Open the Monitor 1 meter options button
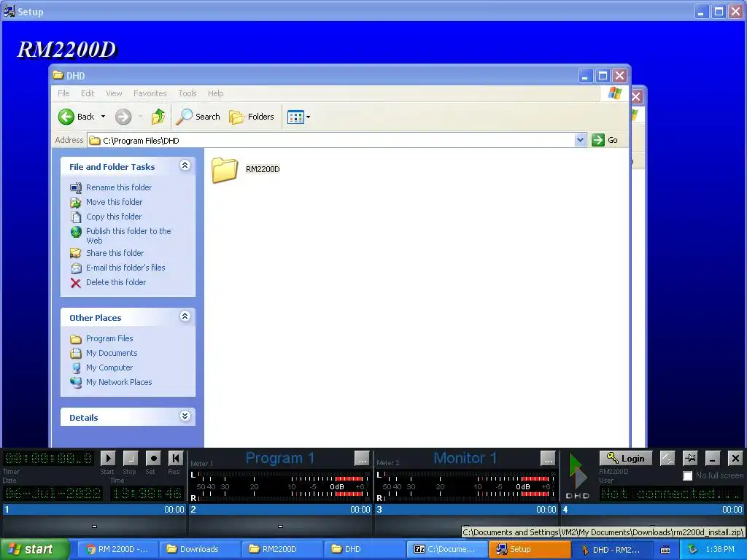This screenshot has width=747, height=560. pos(548,459)
